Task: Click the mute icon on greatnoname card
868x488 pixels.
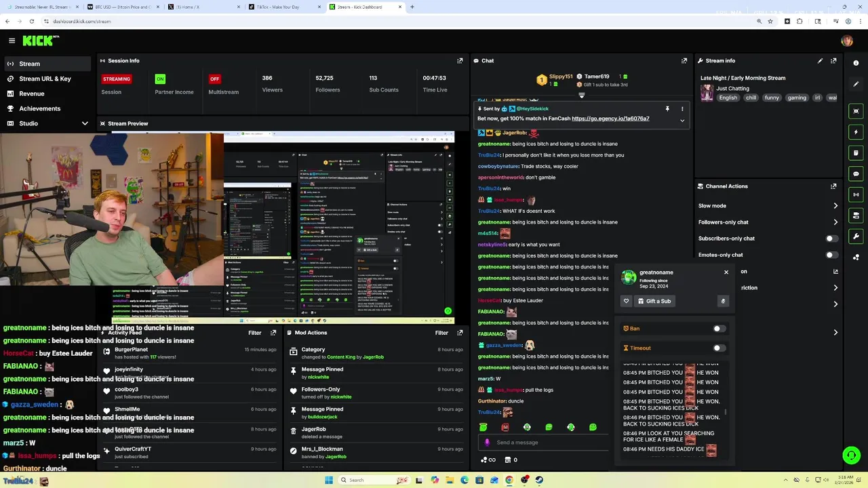Action: 723,301
